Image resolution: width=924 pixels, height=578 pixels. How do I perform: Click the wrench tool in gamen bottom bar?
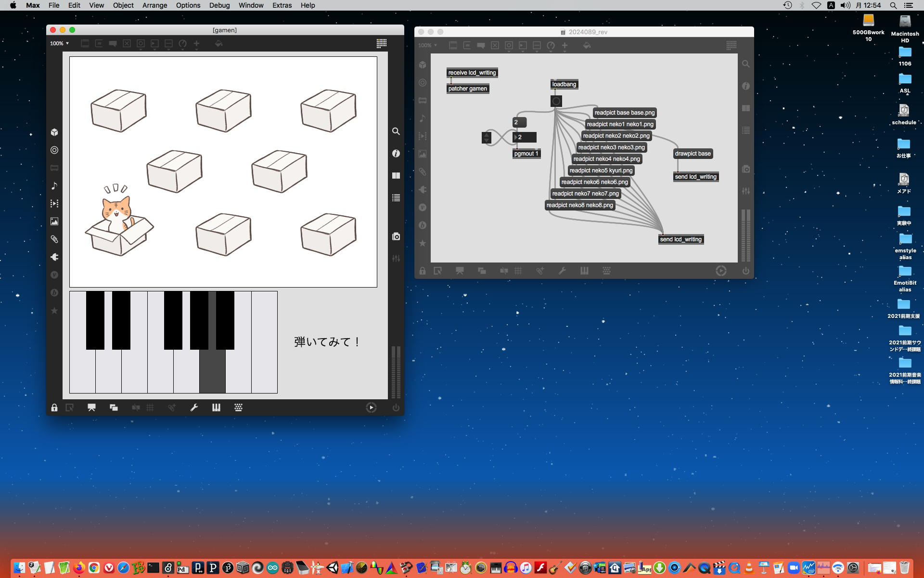pos(194,407)
